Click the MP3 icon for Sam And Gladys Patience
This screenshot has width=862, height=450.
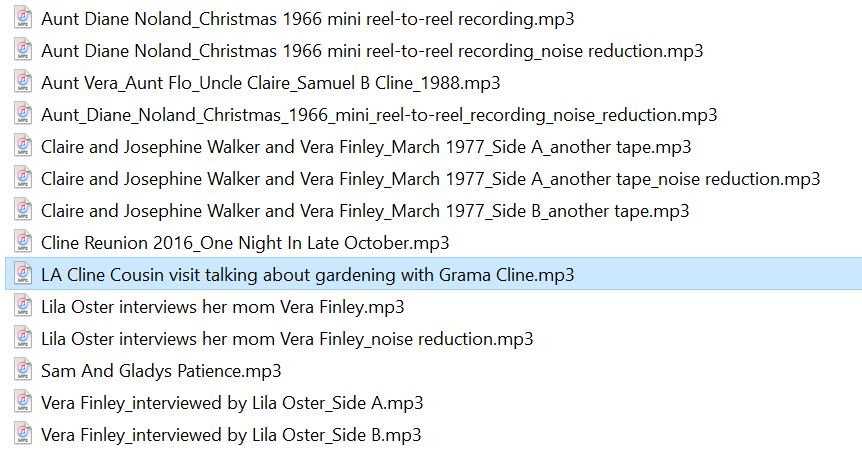pos(23,370)
